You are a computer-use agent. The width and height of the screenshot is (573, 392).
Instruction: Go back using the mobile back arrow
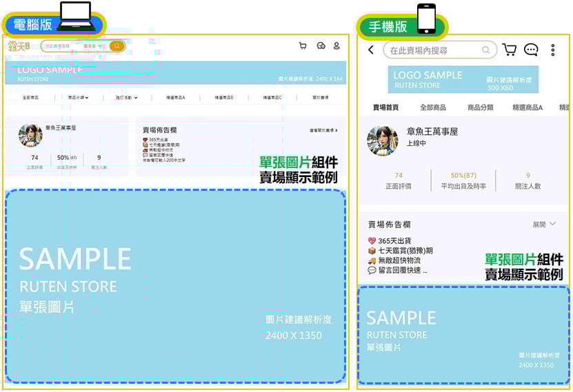coord(371,50)
